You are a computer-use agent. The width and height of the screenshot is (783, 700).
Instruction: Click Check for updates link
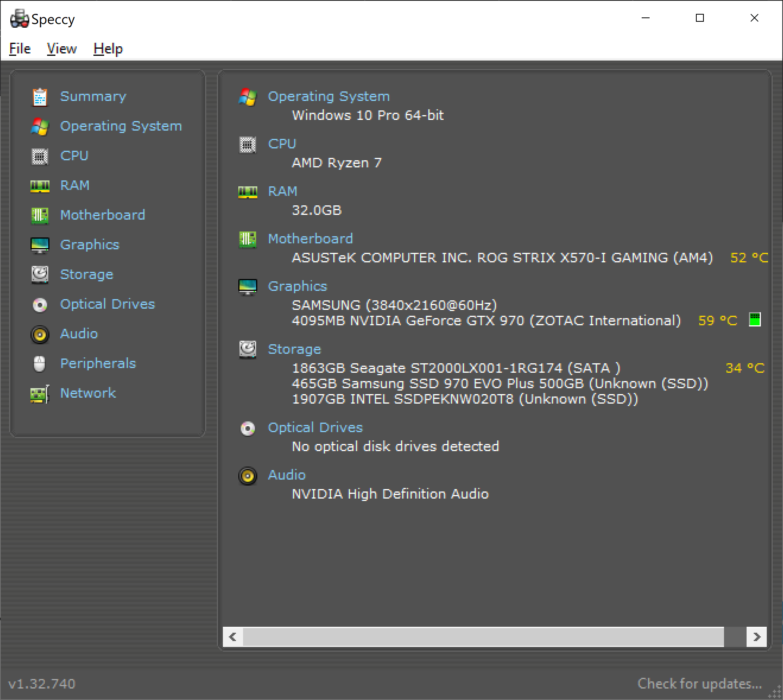click(699, 683)
